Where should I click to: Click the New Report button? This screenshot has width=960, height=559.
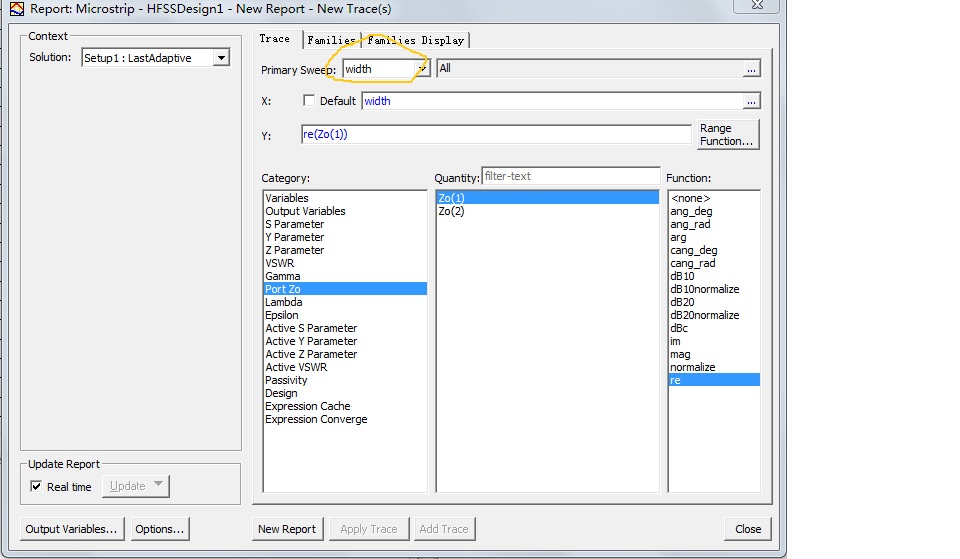click(x=287, y=529)
